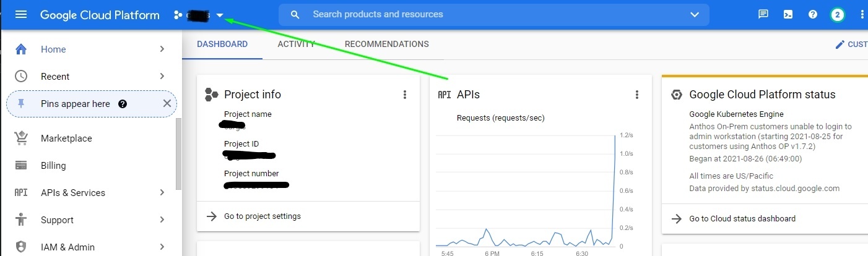The image size is (868, 256).
Task: Click arrow icon beside Go to project settings
Action: 211,216
